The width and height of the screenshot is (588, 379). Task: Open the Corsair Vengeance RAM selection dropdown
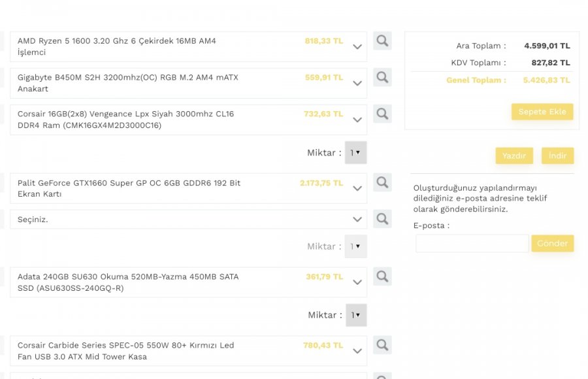coord(357,120)
